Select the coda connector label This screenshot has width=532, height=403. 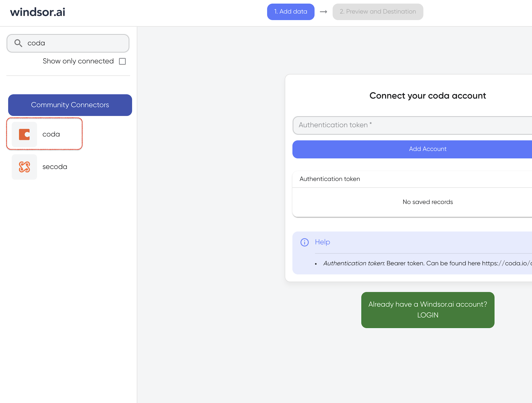(x=51, y=134)
